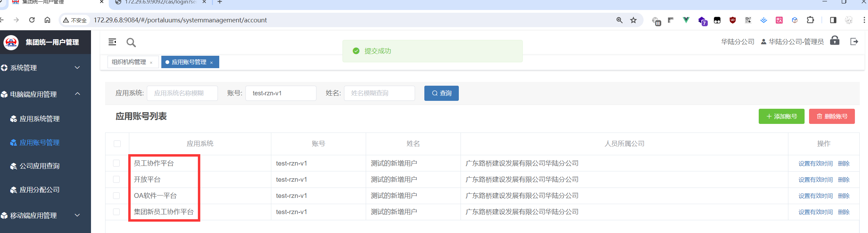Focus the 账号 field containing test-rzn-v1
The height and width of the screenshot is (233, 868).
pyautogui.click(x=281, y=93)
